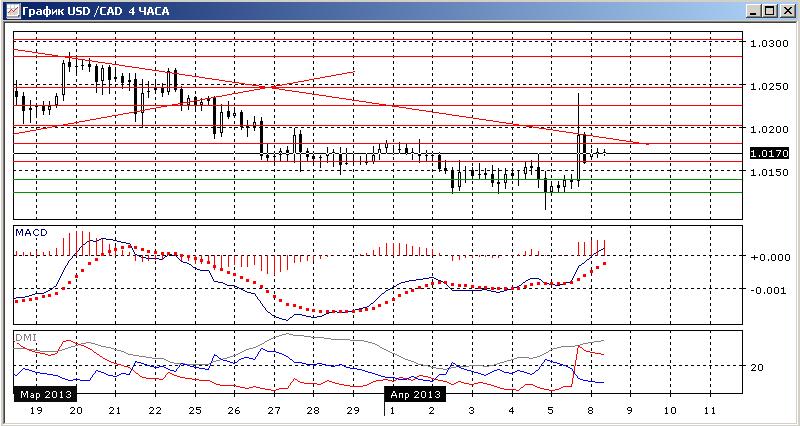
Task: Click date 8 on the time axis
Action: [590, 410]
